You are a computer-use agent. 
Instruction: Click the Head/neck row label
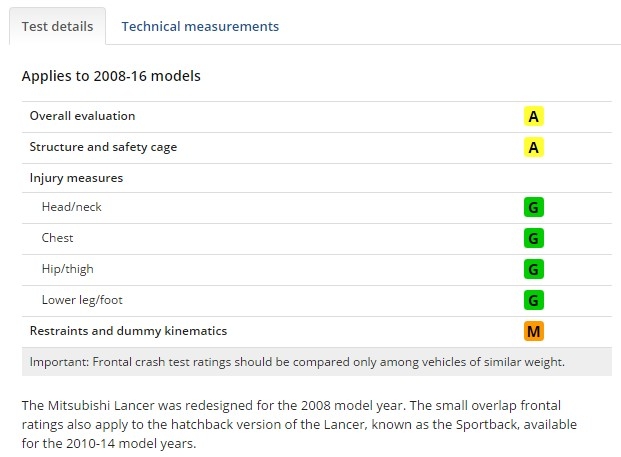(72, 207)
